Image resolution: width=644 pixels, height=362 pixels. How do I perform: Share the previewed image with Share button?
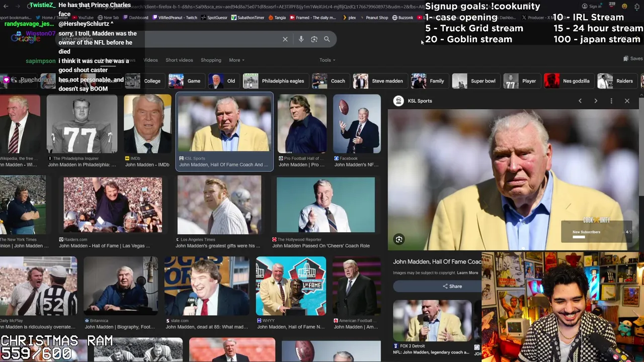coord(452,286)
